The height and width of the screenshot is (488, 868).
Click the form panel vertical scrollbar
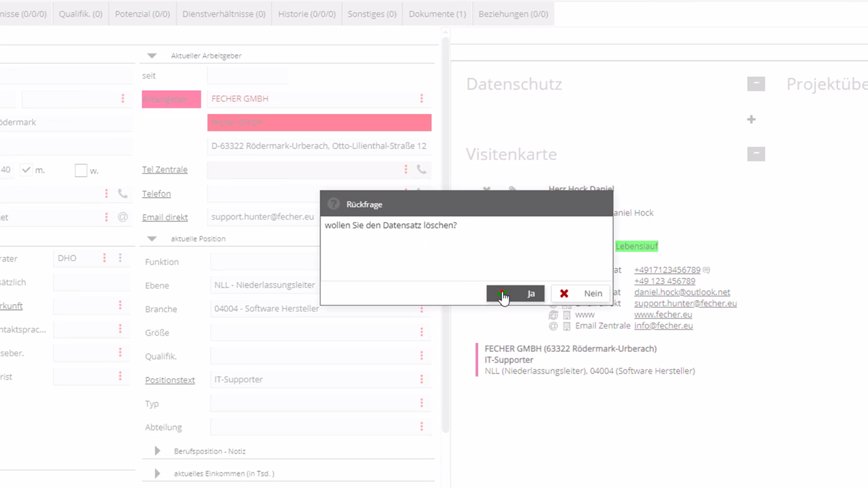[446, 234]
